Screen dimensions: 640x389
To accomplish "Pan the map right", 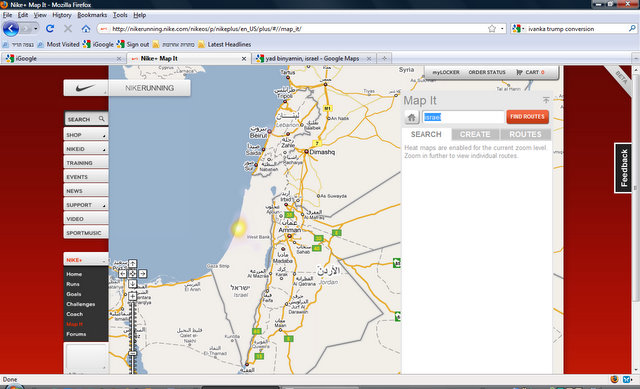I will 142,273.
